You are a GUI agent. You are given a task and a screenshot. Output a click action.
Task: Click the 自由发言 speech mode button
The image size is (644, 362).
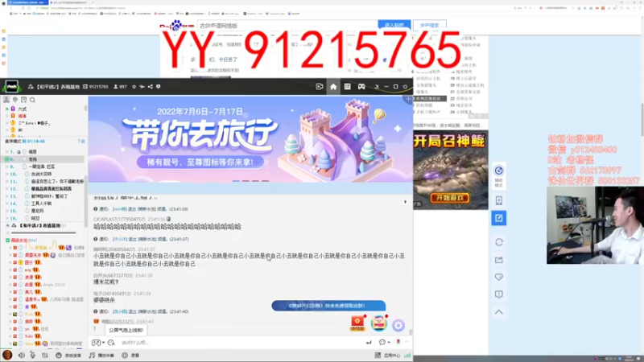point(68,355)
